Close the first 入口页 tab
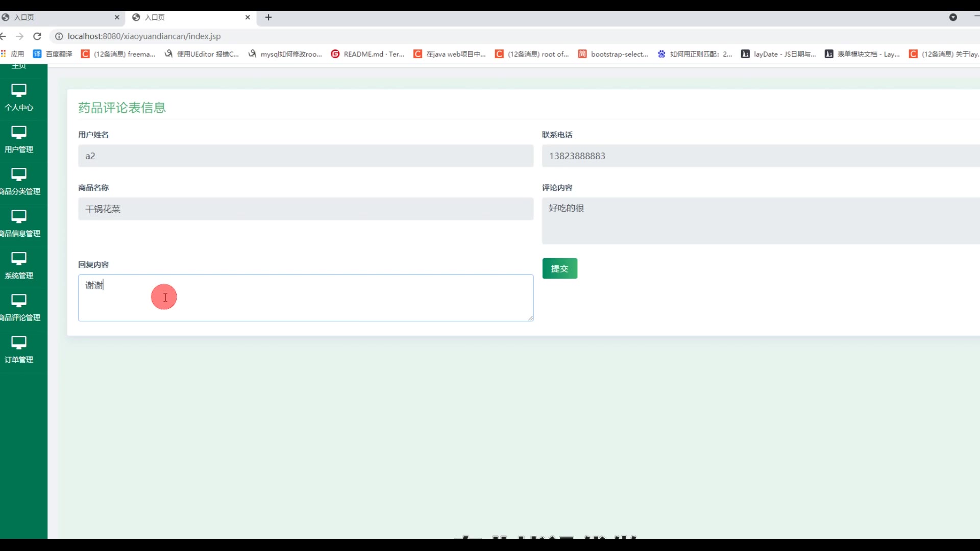This screenshot has width=980, height=551. [x=117, y=17]
